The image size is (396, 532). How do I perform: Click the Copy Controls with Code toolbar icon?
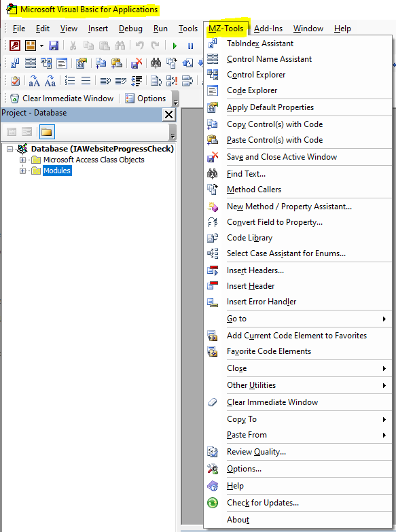(101, 63)
